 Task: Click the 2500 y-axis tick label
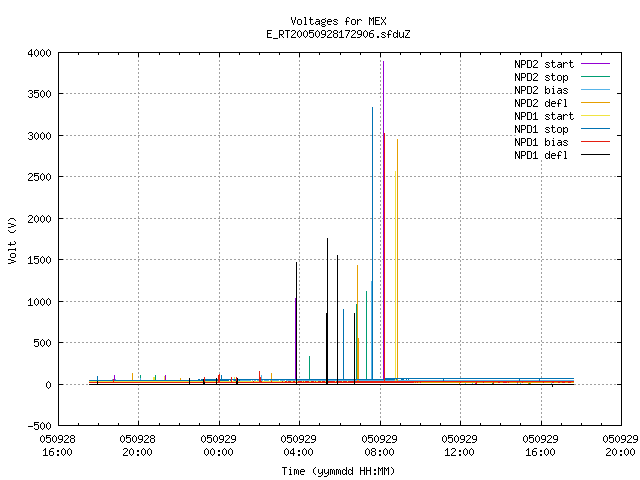point(40,177)
